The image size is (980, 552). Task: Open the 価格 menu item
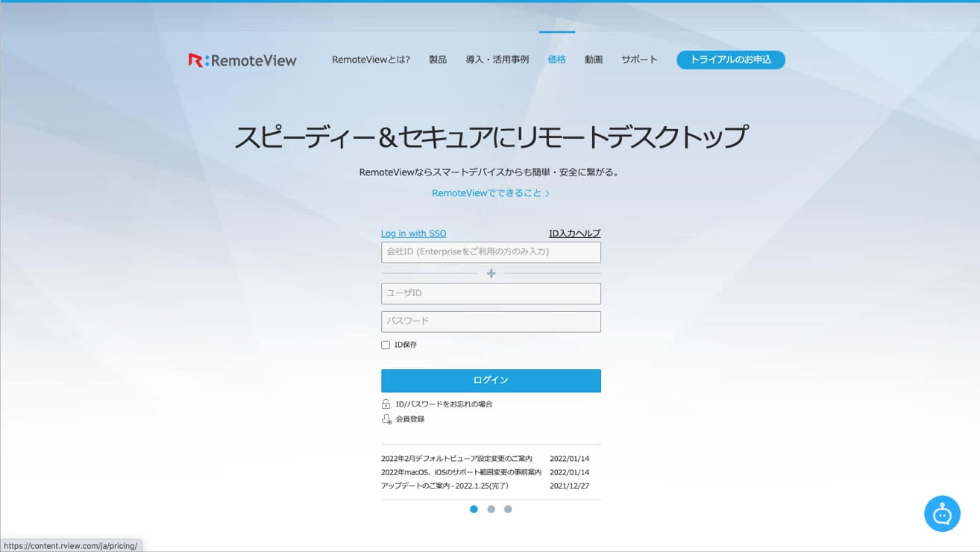click(x=557, y=60)
